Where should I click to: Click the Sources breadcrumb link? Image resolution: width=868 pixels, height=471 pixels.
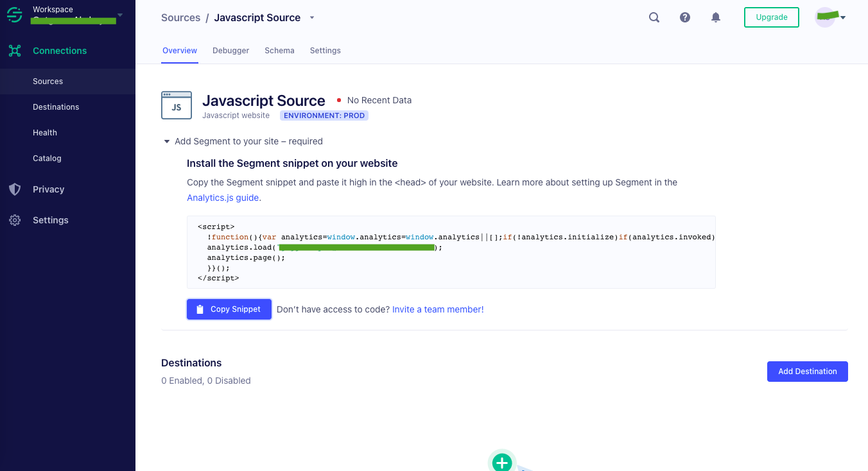point(181,18)
